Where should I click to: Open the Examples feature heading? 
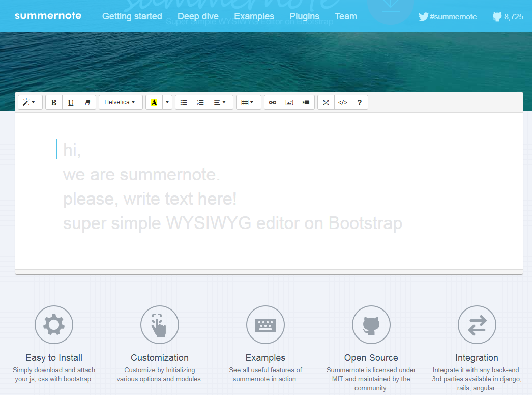coord(265,358)
